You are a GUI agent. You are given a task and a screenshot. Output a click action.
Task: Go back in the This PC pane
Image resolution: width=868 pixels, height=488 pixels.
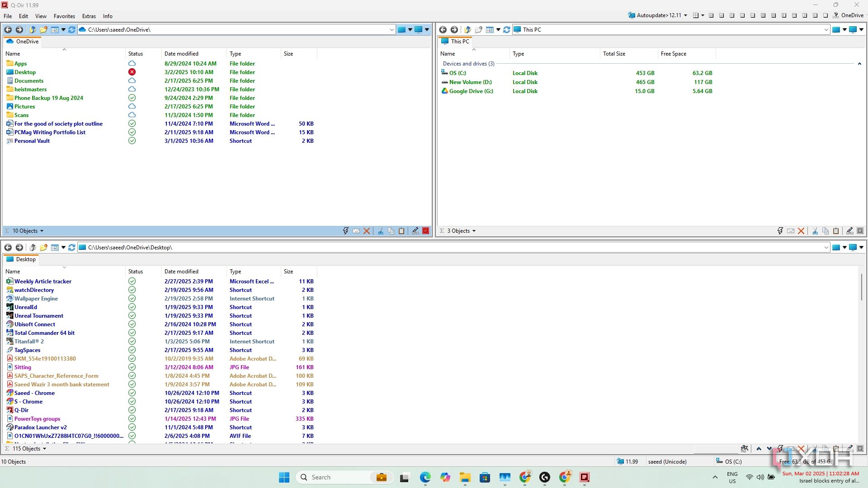[443, 30]
